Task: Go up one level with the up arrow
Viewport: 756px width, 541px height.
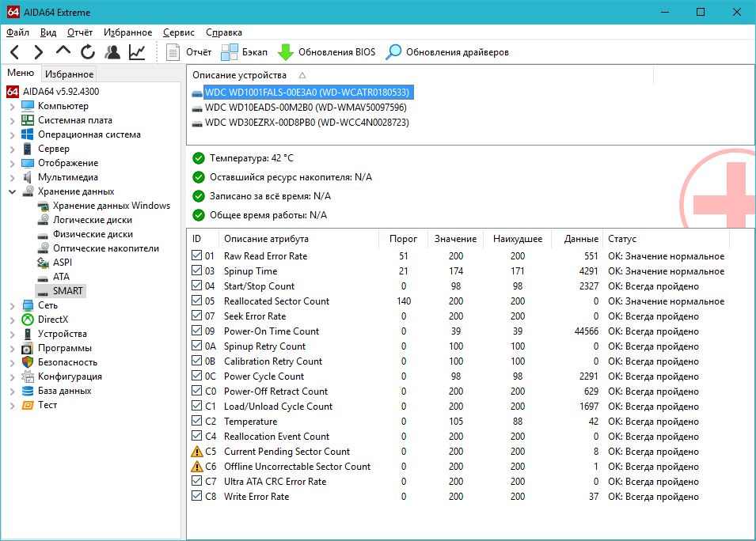Action: (x=63, y=51)
